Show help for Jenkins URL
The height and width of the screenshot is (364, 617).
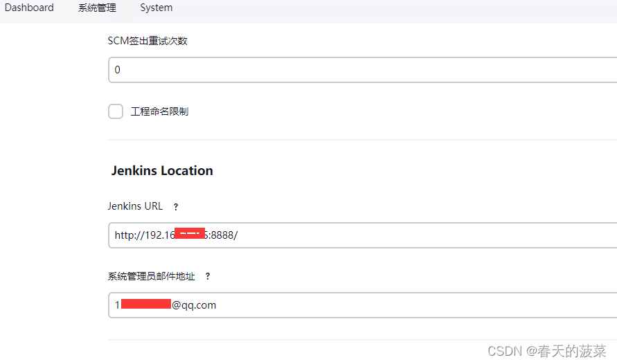click(x=176, y=207)
